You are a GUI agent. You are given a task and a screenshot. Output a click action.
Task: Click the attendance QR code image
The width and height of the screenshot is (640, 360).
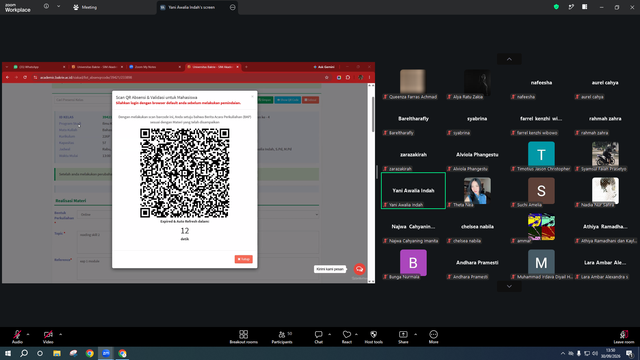(x=184, y=173)
